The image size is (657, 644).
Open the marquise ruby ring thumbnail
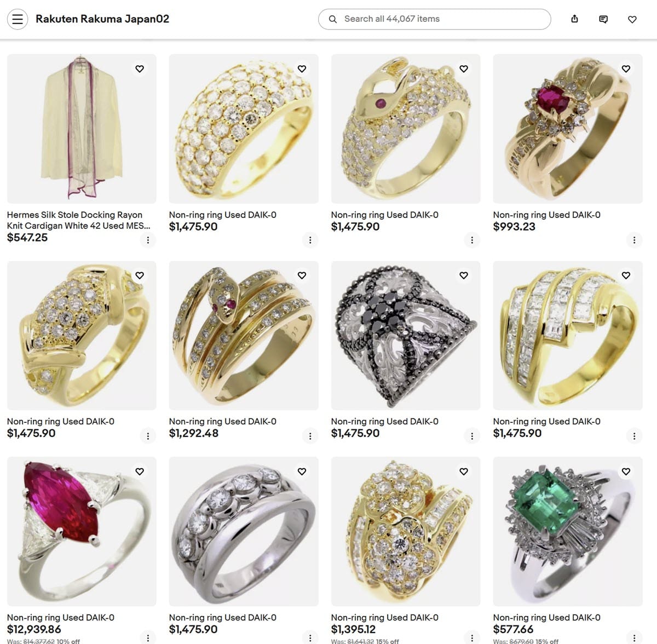point(82,532)
